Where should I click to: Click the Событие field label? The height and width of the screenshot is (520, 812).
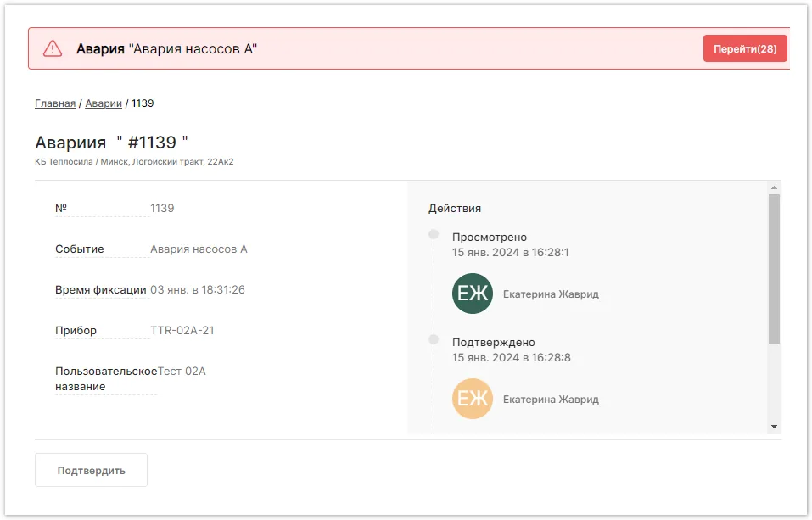(80, 249)
